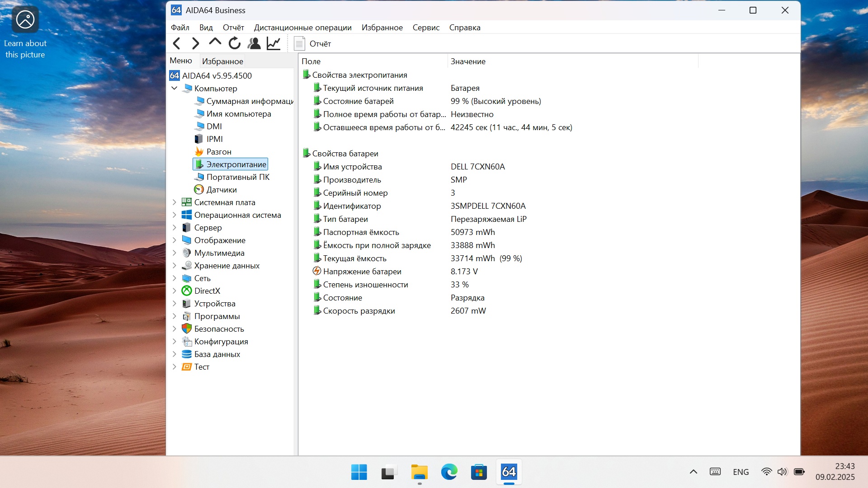Screen dimensions: 868x488
Task: Select the IPMI tree item
Action: [208, 139]
